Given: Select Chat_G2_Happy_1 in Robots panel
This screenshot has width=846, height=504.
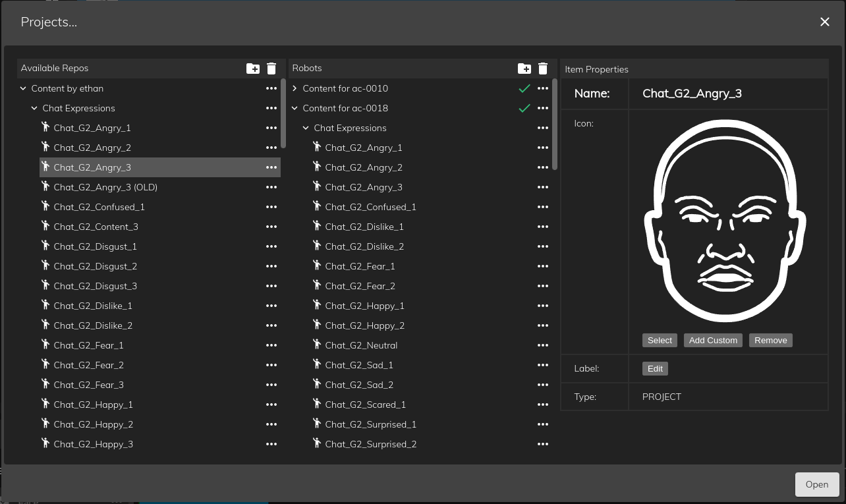Looking at the screenshot, I should (x=432, y=306).
